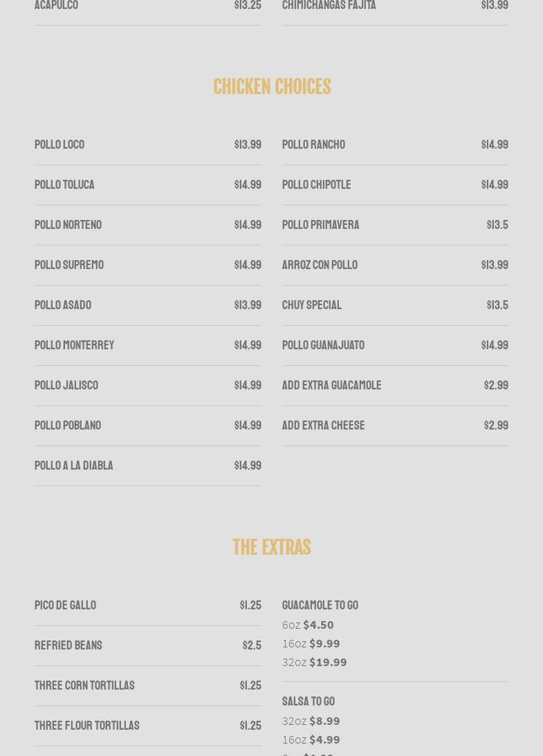Select Pollo Toluca from Chicken Choices

(64, 185)
